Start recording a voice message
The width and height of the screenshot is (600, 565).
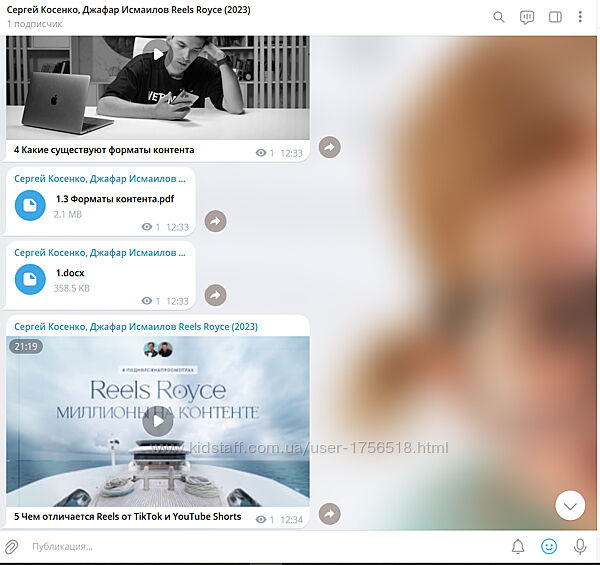tap(579, 547)
